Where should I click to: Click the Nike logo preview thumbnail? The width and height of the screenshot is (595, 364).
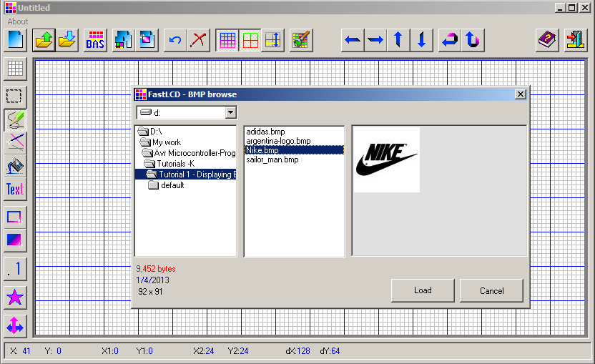click(387, 159)
